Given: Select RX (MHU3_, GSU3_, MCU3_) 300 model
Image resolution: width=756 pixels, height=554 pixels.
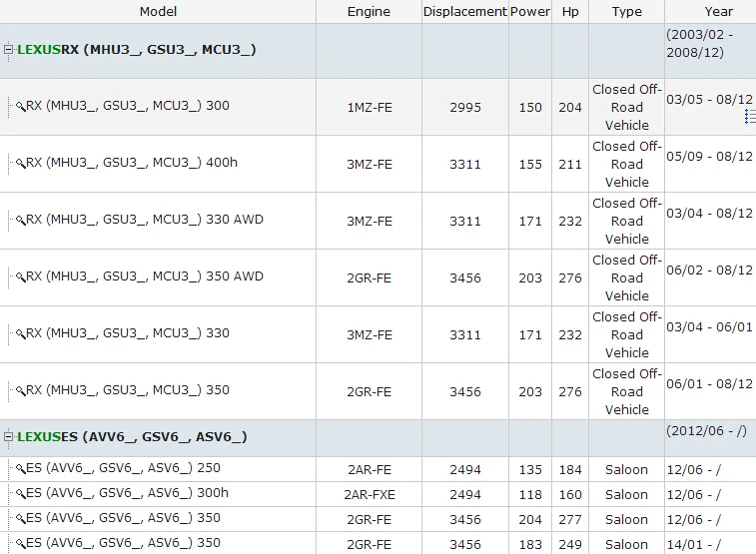Looking at the screenshot, I should tap(127, 106).
